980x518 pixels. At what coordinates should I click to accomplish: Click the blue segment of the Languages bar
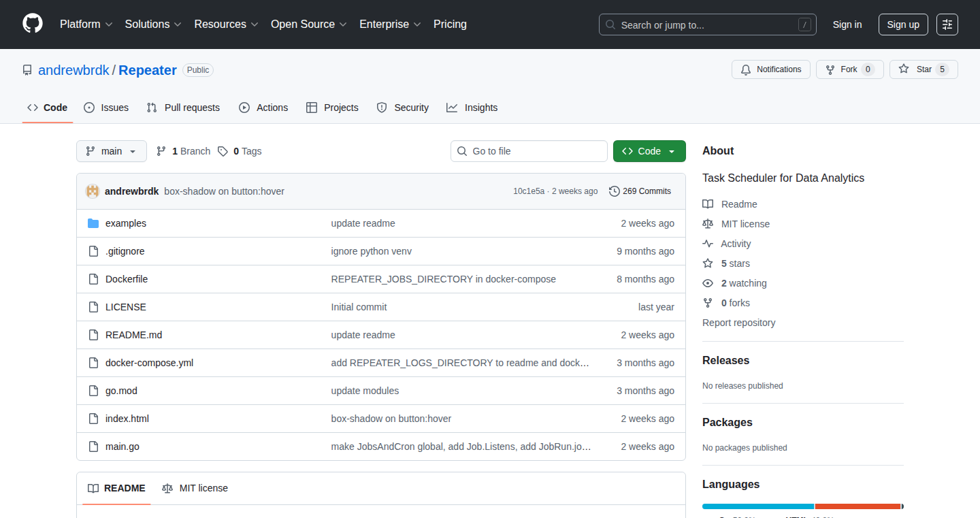tap(758, 506)
